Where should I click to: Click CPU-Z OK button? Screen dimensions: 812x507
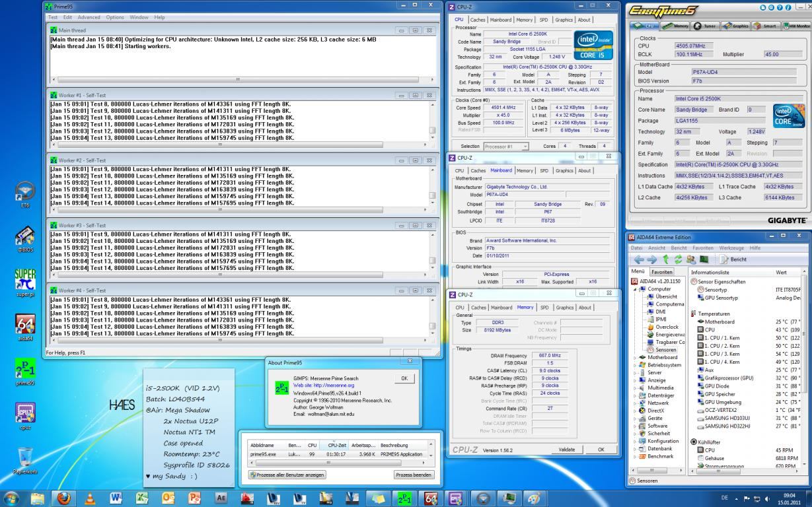click(x=601, y=450)
